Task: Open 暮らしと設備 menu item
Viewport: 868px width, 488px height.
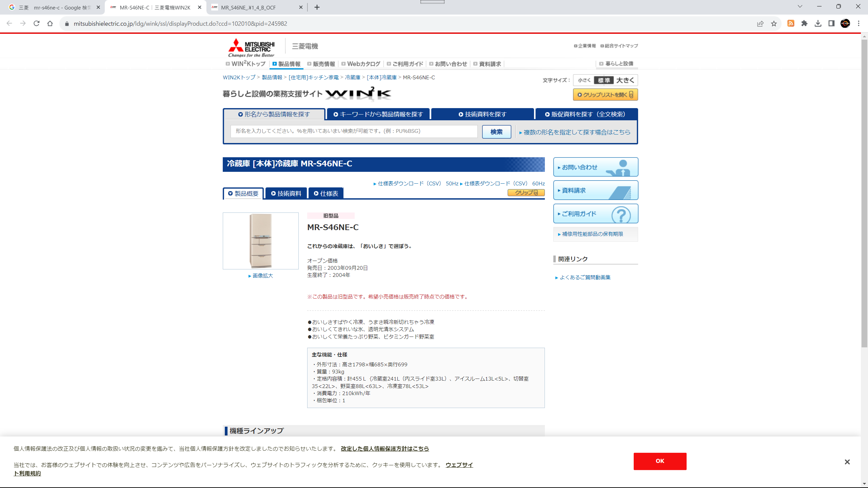Action: tap(616, 63)
